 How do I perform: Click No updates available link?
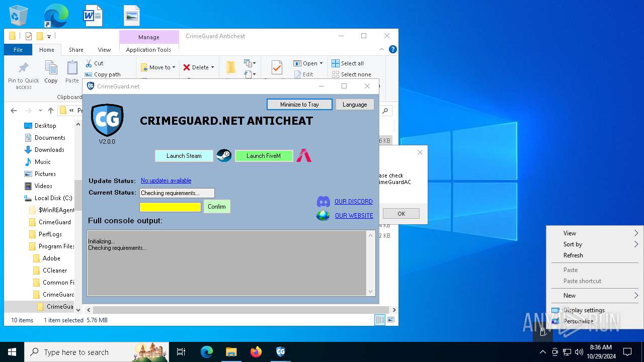click(x=166, y=180)
